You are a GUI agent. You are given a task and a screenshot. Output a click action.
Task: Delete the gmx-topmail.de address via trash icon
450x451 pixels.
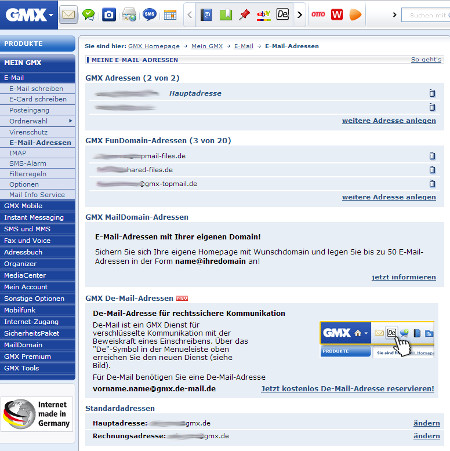[432, 183]
